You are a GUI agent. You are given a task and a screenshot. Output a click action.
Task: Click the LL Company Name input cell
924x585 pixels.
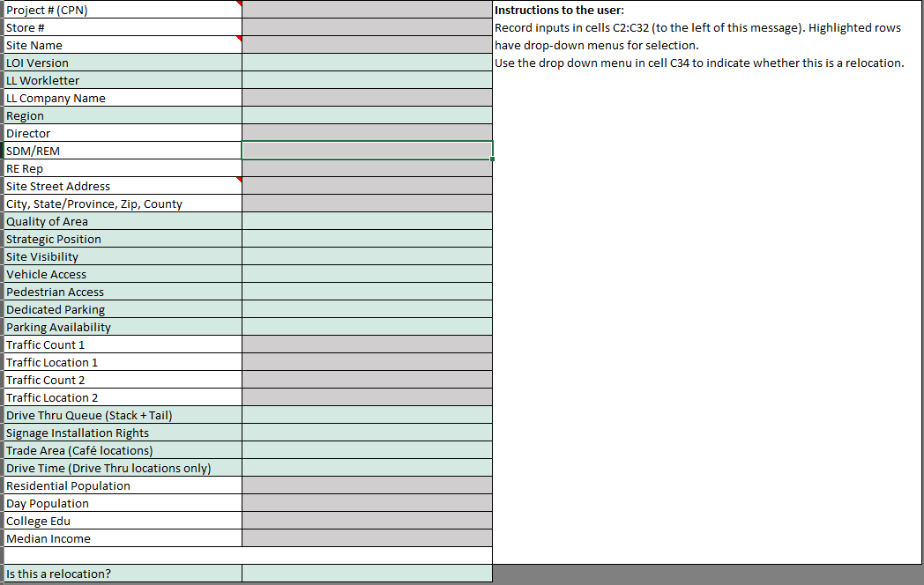(x=367, y=98)
